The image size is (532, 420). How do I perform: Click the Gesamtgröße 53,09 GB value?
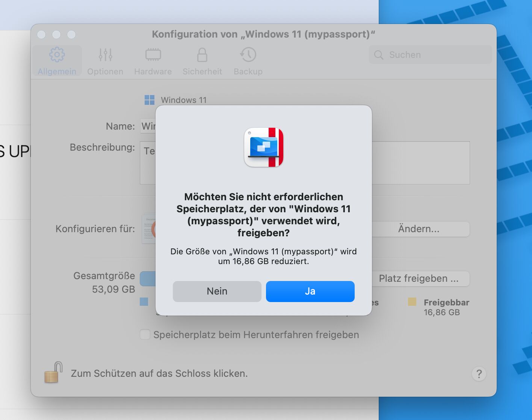(113, 289)
